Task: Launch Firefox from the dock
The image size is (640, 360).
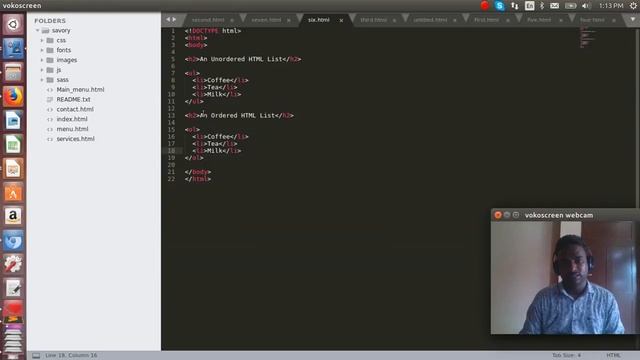Action: pos(13,97)
